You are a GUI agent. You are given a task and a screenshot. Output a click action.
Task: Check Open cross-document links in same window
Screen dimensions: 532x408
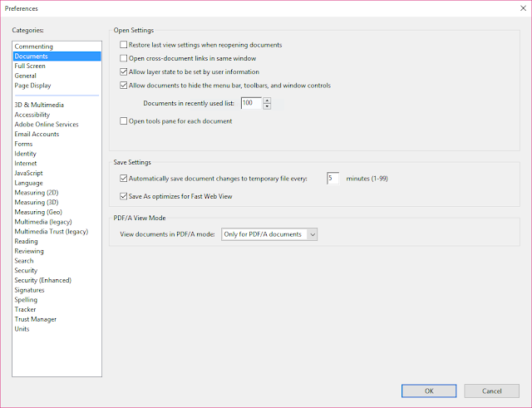pos(124,58)
